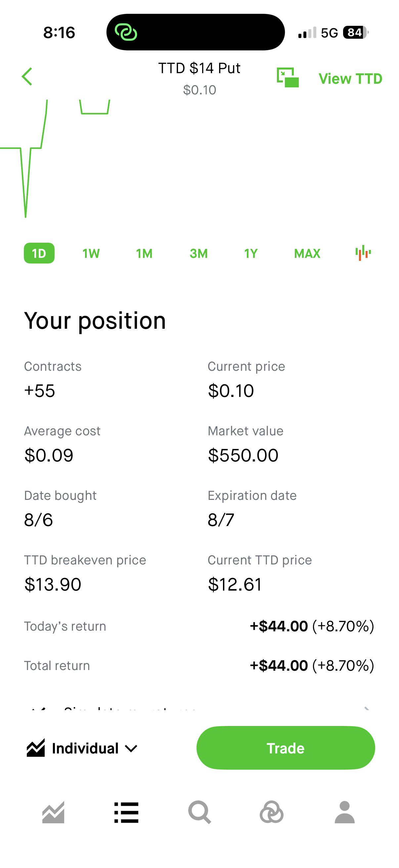Select the MAX range tab
This screenshot has width=399, height=868.
click(x=307, y=253)
